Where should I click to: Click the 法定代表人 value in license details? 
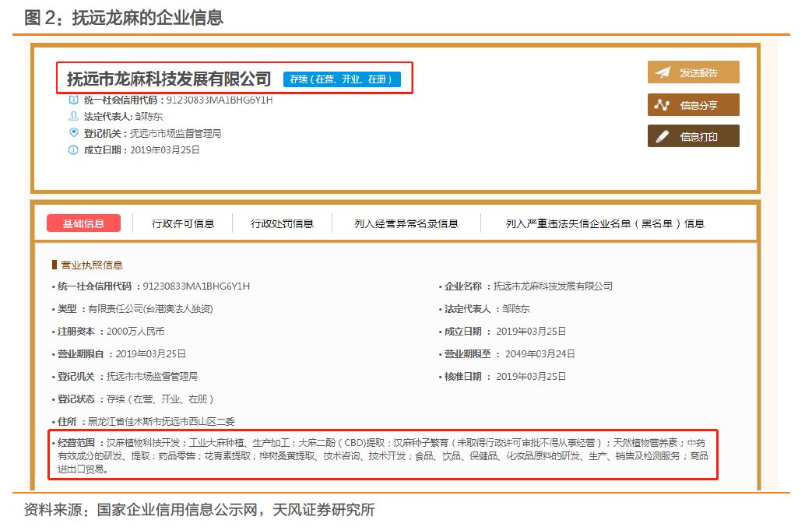516,309
